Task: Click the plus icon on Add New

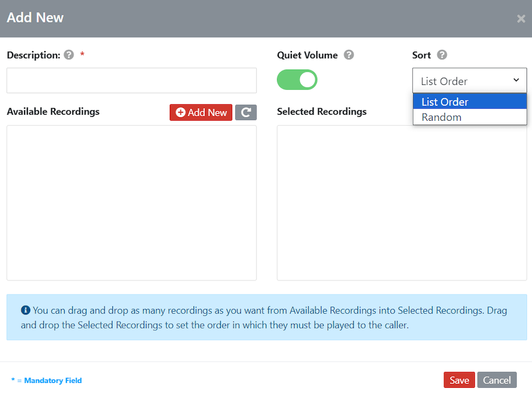Action: [x=180, y=112]
